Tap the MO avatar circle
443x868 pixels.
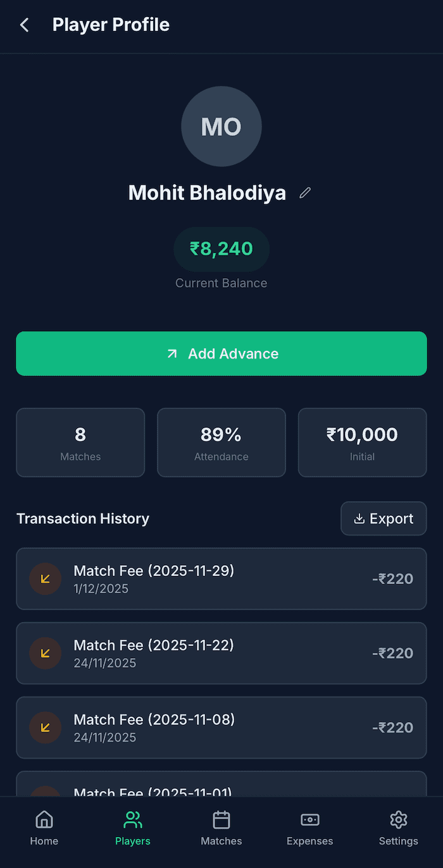[221, 126]
